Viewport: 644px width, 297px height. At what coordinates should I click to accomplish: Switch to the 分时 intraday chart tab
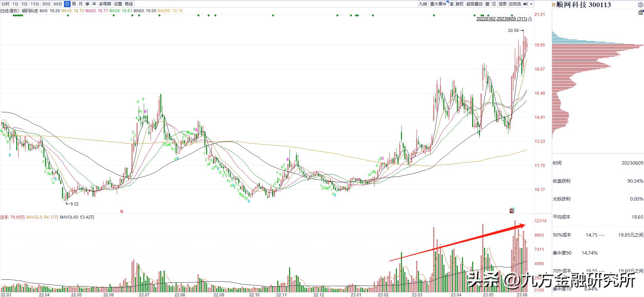coord(5,4)
